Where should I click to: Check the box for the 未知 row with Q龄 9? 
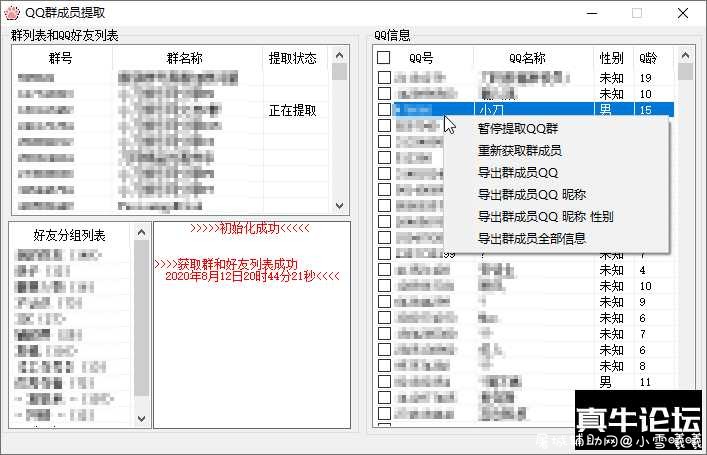pyautogui.click(x=384, y=302)
